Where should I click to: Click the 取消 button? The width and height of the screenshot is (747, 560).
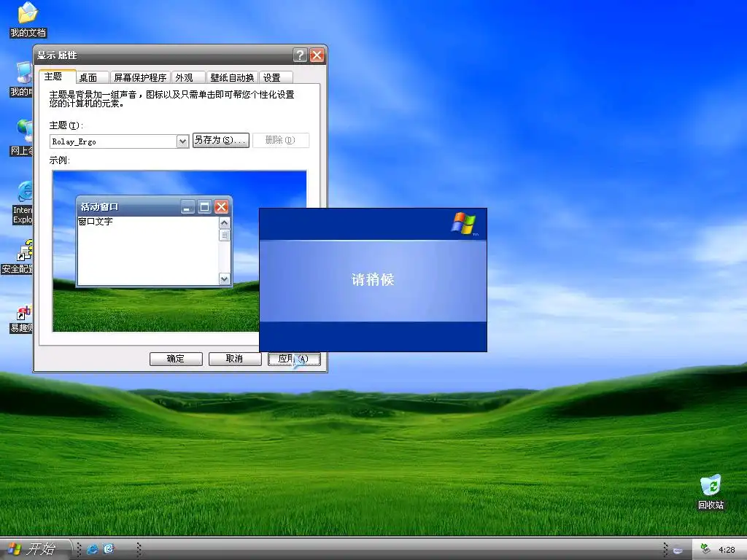tap(234, 359)
